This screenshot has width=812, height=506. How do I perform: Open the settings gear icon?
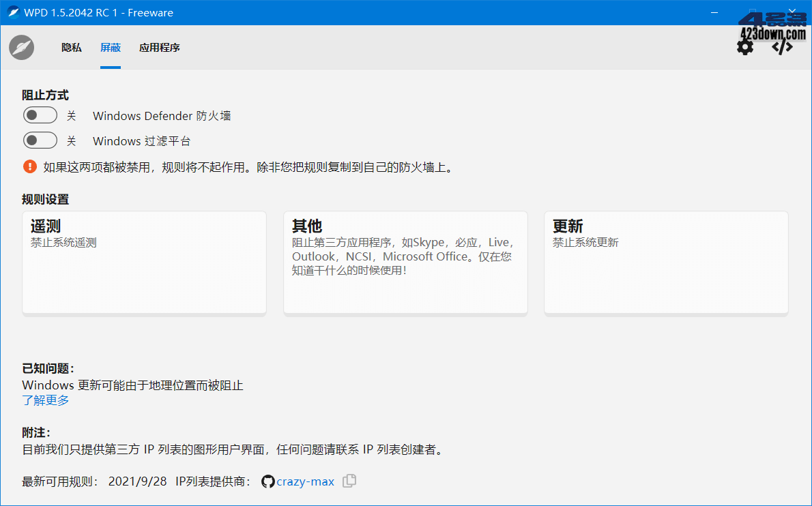[x=745, y=47]
